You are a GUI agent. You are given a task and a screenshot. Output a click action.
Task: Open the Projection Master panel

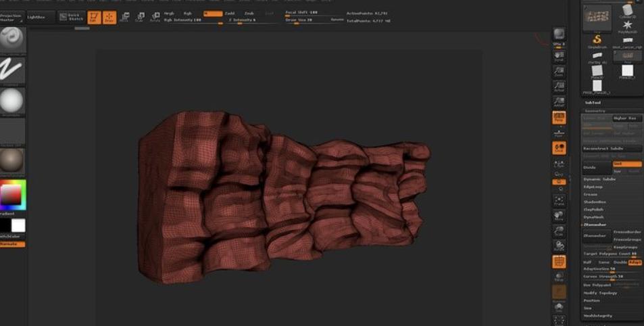(11, 16)
